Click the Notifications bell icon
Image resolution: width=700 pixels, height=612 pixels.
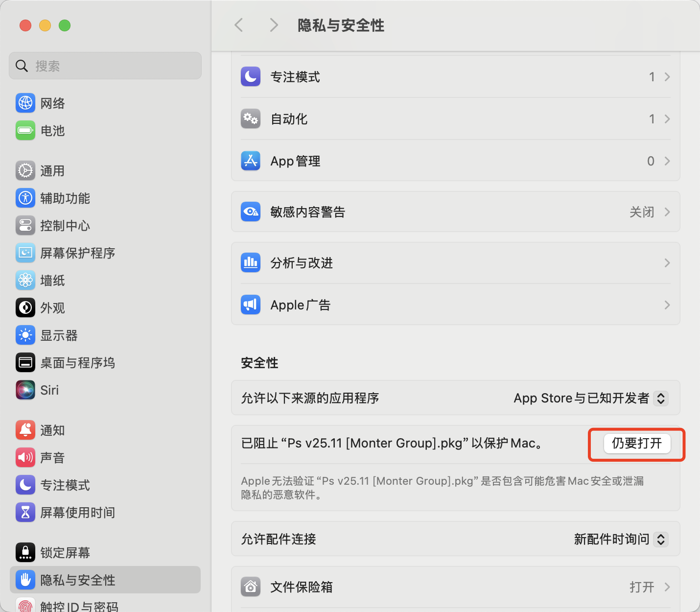(25, 430)
